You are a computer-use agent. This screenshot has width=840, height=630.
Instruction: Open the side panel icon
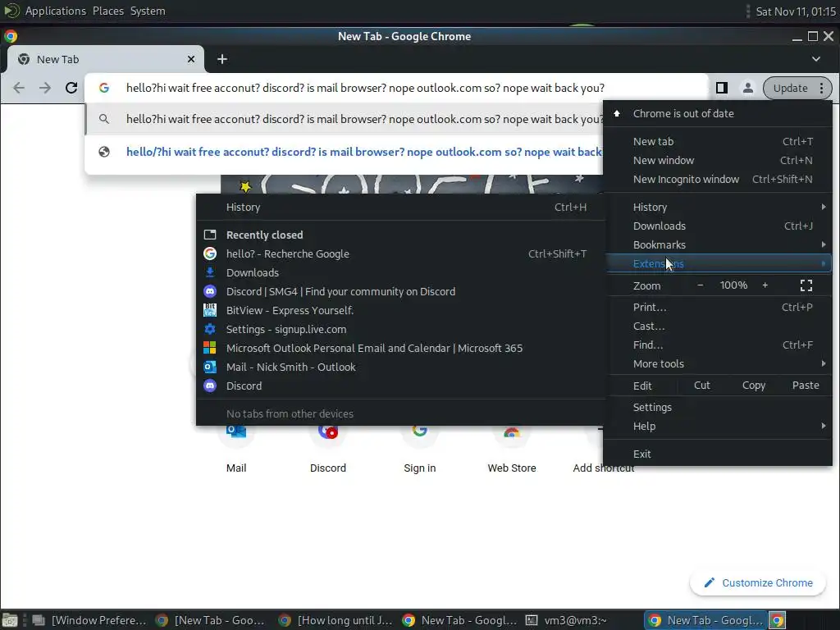(722, 88)
